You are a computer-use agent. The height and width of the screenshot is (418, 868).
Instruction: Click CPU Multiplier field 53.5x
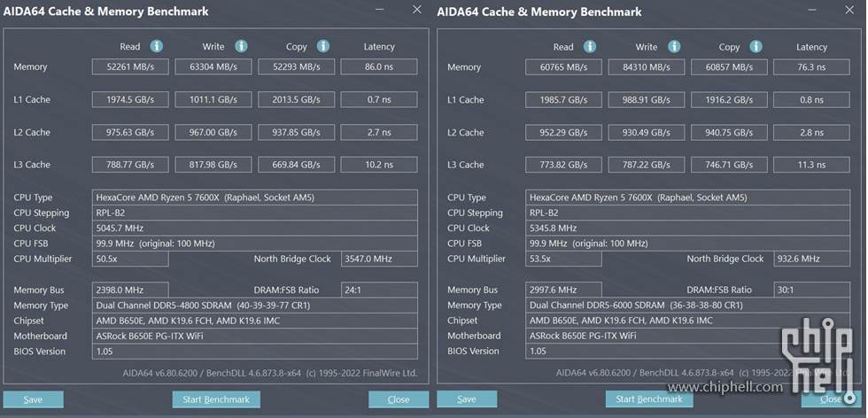point(563,259)
